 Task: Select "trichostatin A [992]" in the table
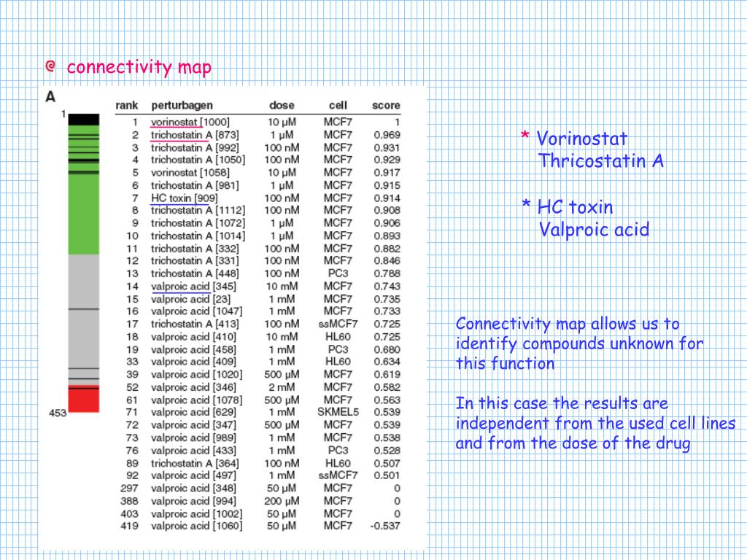(x=195, y=147)
